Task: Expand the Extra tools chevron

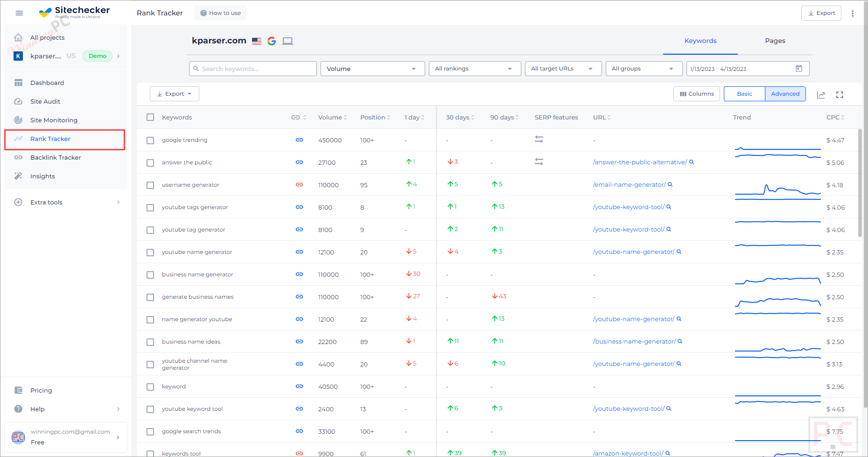Action: [119, 202]
